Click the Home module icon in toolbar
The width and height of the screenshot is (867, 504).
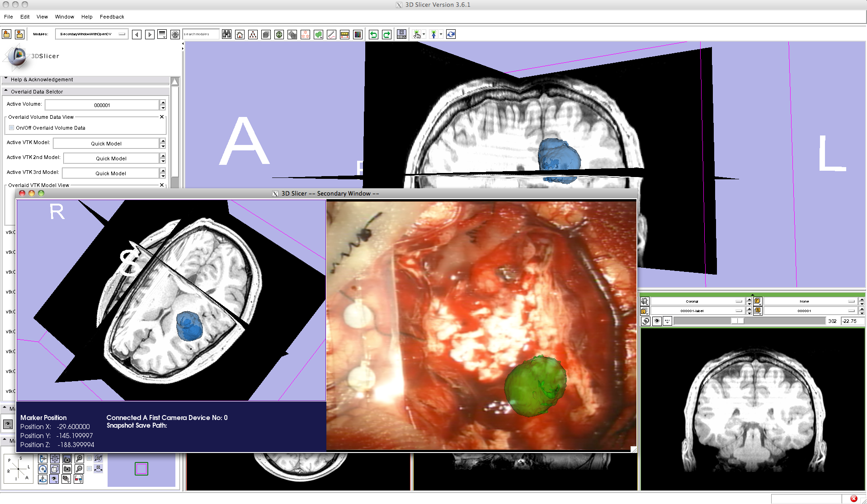tap(240, 34)
